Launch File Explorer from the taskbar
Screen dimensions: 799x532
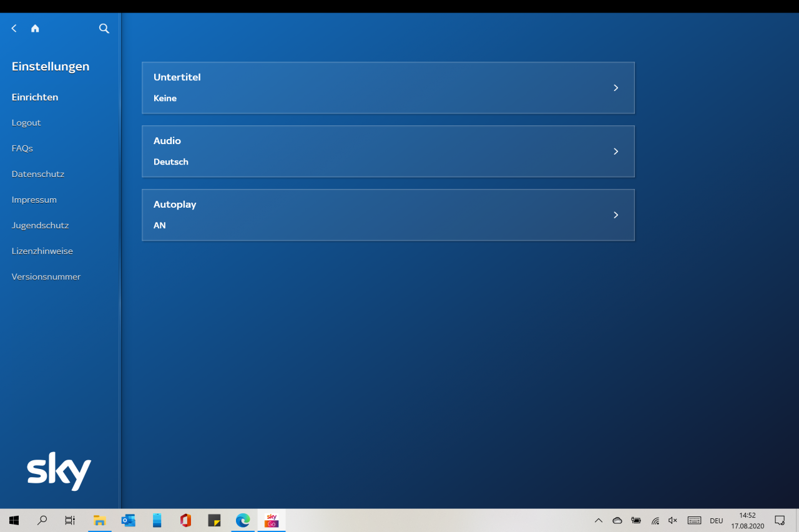pos(99,520)
